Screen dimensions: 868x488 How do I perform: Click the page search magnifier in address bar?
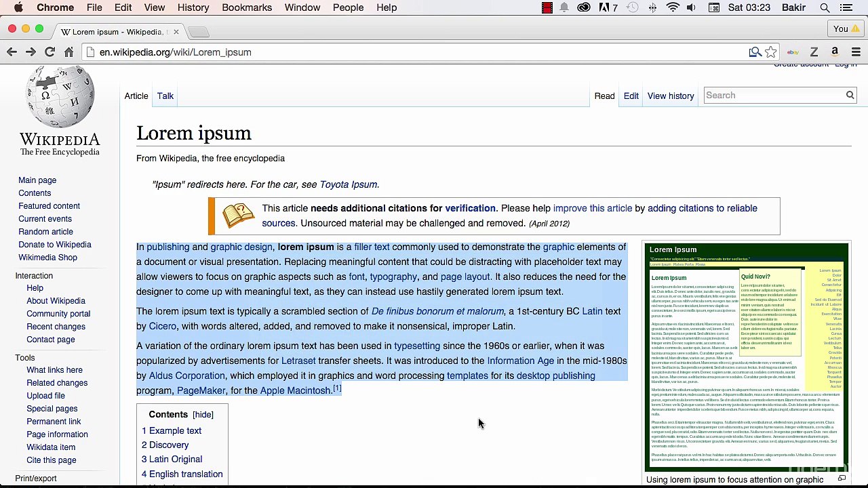755,52
